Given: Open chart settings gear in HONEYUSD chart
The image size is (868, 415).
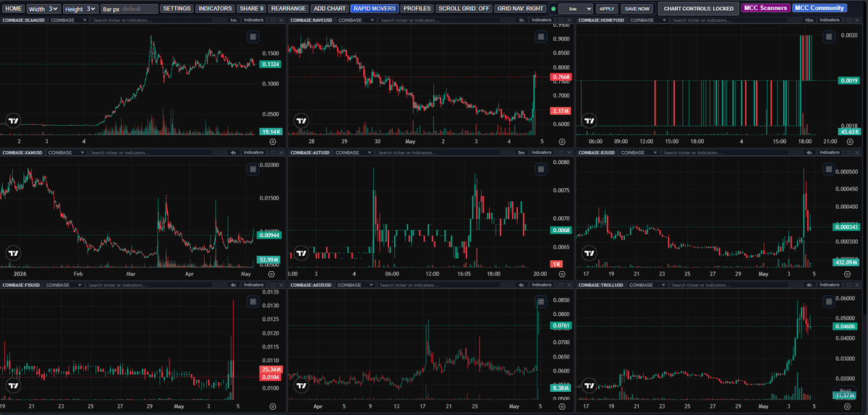Looking at the screenshot, I should coord(849,142).
